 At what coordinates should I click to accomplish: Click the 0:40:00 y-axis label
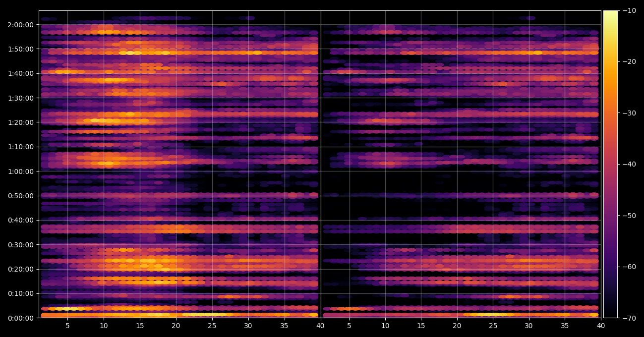20,220
